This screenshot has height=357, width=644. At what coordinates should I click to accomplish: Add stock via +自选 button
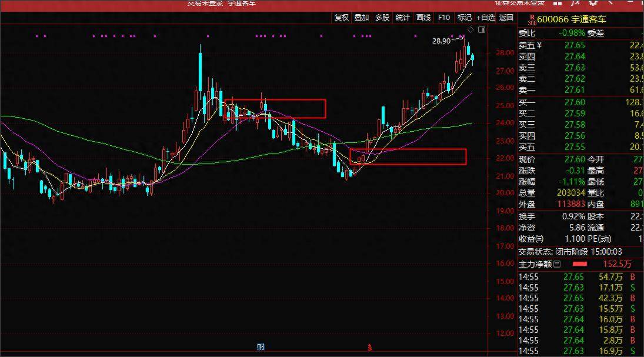coord(486,18)
